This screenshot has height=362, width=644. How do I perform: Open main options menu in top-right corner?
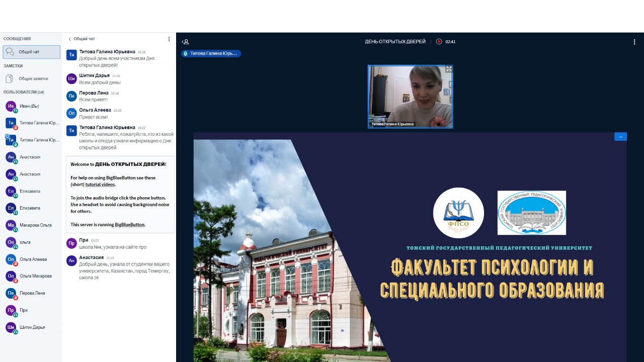[x=634, y=42]
